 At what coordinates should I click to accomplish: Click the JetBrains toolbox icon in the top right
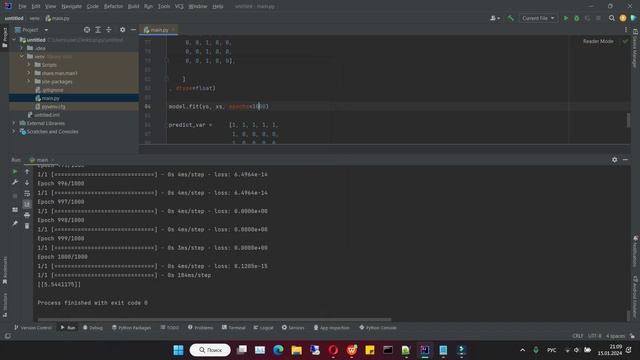[x=633, y=18]
